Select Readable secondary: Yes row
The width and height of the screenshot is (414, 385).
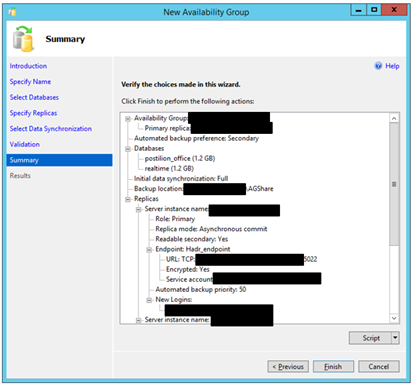point(192,239)
